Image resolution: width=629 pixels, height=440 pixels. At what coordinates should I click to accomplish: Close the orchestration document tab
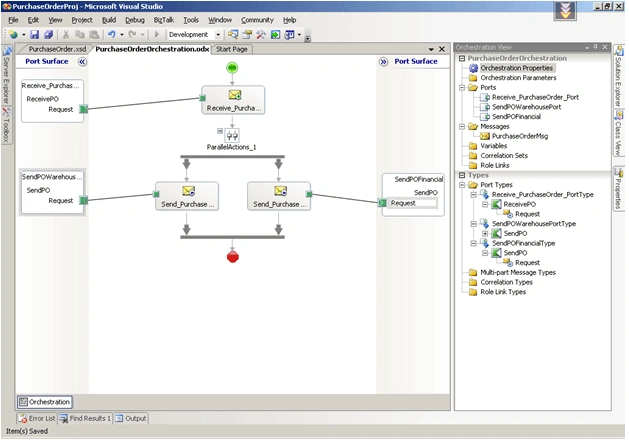pyautogui.click(x=442, y=49)
